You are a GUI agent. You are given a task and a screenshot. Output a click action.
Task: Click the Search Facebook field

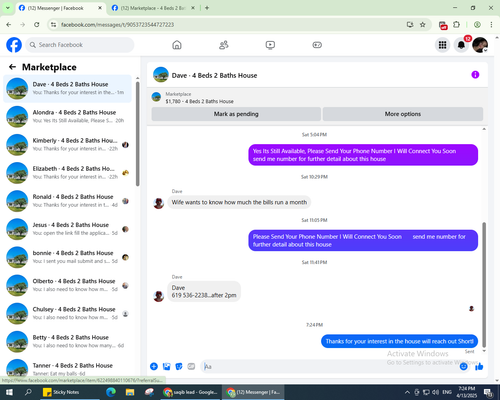(80, 45)
